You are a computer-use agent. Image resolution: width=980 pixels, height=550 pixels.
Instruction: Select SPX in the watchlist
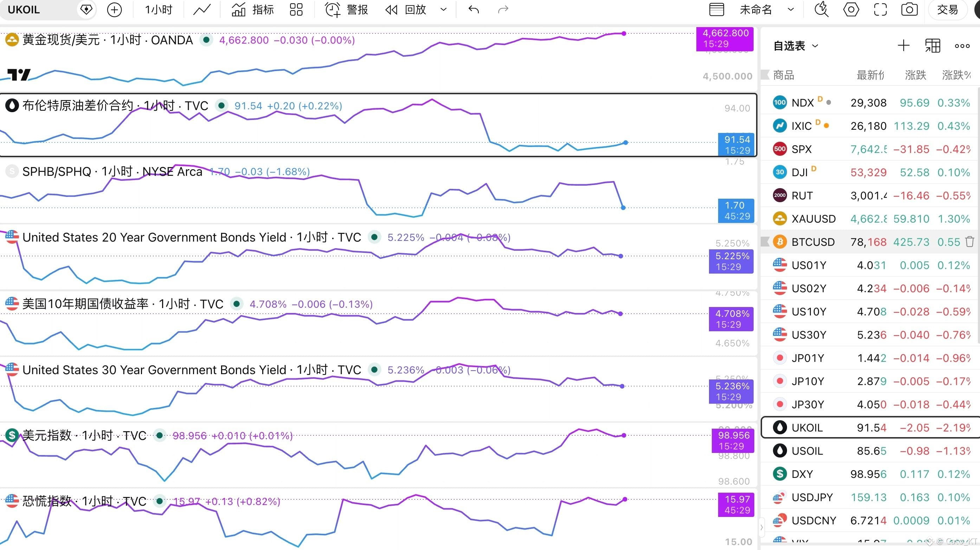coord(870,149)
